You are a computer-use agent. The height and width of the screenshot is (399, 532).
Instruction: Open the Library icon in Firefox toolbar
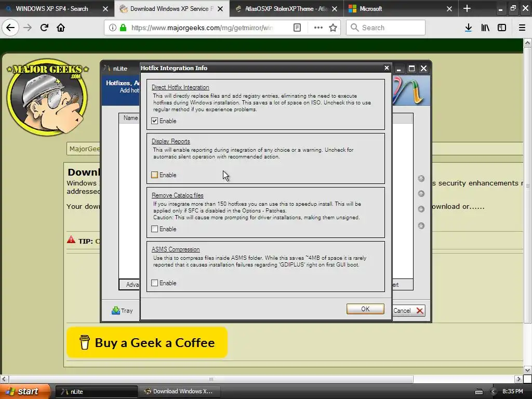pos(485,28)
